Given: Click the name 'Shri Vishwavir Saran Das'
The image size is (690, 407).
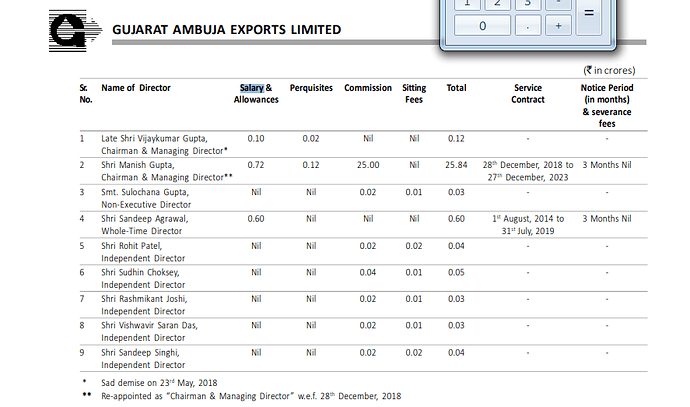Looking at the screenshot, I should click(x=150, y=325).
